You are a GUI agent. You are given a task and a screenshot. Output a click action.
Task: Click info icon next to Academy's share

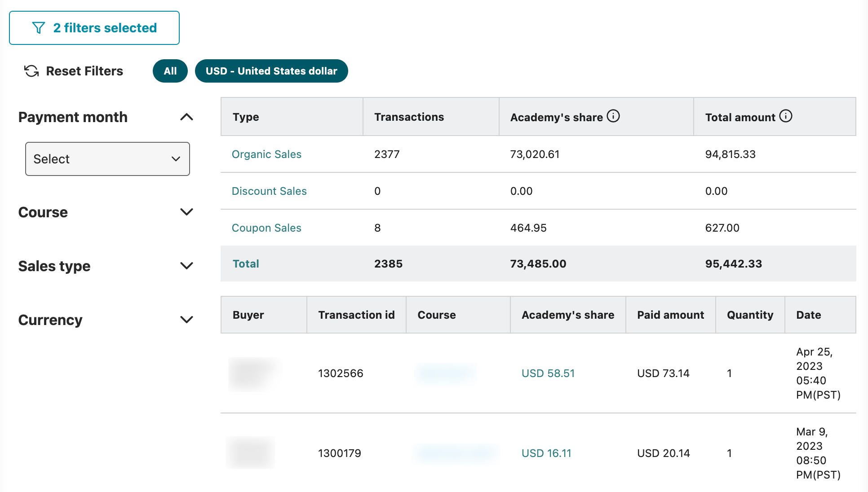tap(613, 116)
